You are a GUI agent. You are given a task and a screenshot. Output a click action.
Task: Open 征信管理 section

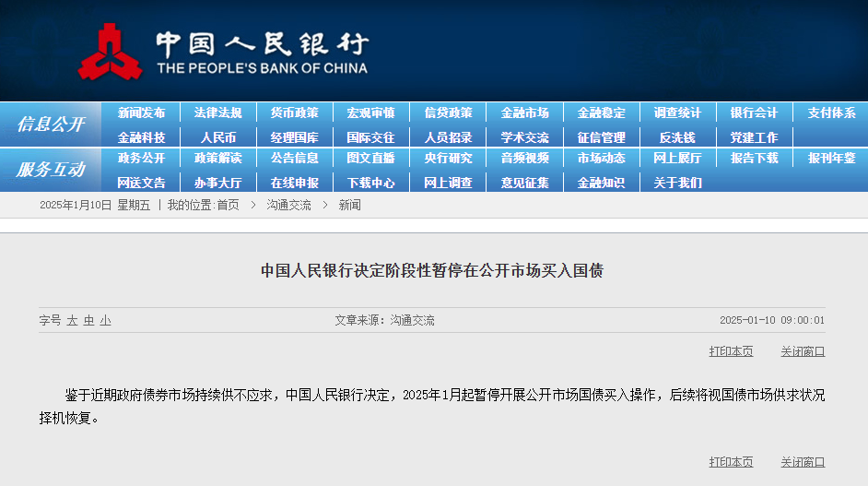pyautogui.click(x=601, y=137)
